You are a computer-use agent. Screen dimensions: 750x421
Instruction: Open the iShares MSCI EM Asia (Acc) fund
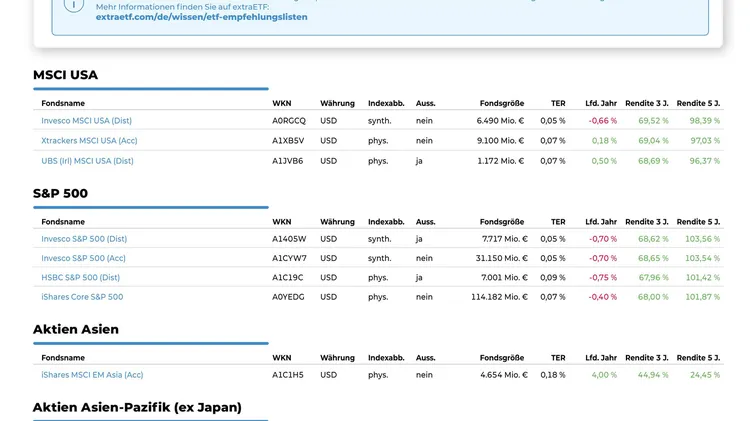pos(92,375)
